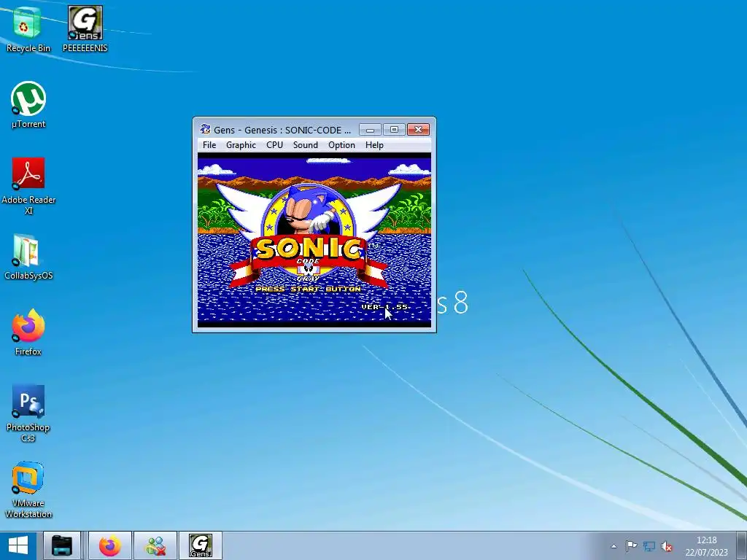Screen dimensions: 747x560
Task: Open the CPU menu in Gens
Action: 274,145
